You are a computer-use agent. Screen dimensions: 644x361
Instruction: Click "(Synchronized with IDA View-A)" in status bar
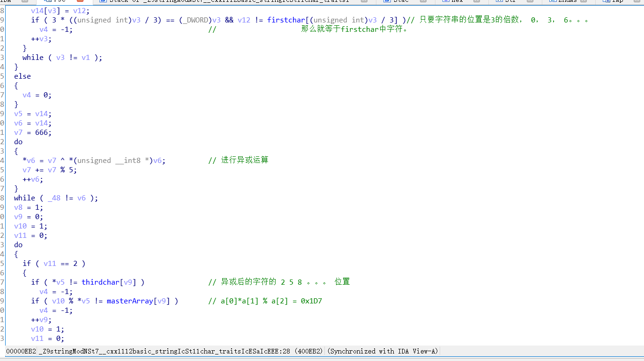pyautogui.click(x=382, y=351)
